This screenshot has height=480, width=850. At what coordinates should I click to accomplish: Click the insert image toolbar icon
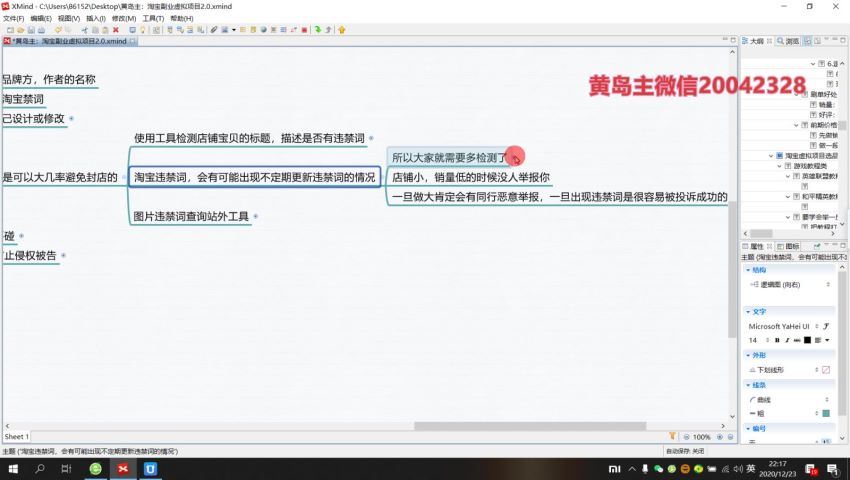click(225, 30)
